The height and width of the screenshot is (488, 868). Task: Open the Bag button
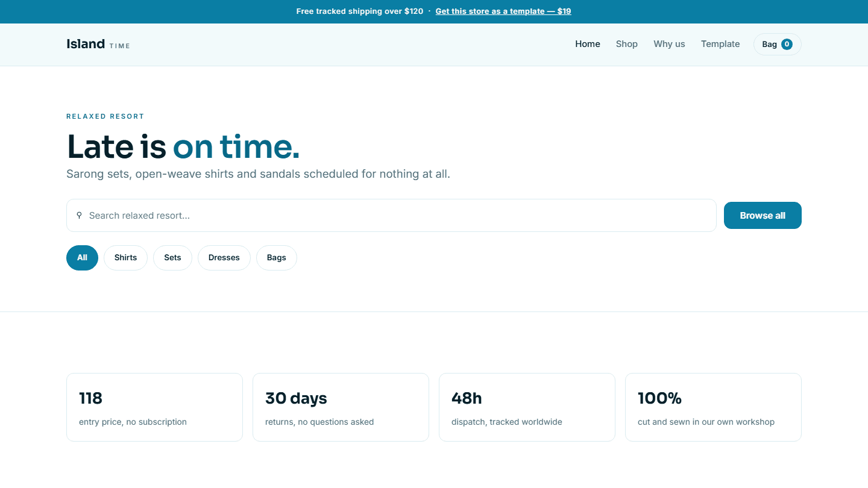point(778,44)
